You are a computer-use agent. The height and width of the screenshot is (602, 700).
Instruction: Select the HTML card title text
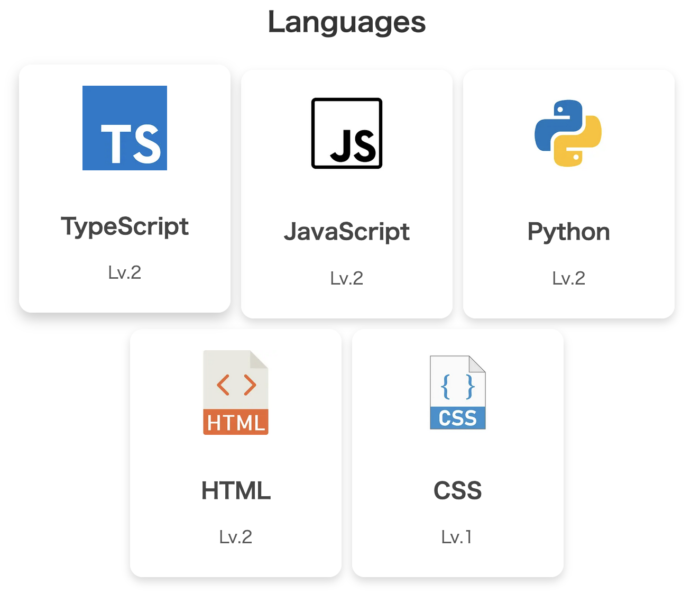(x=236, y=491)
